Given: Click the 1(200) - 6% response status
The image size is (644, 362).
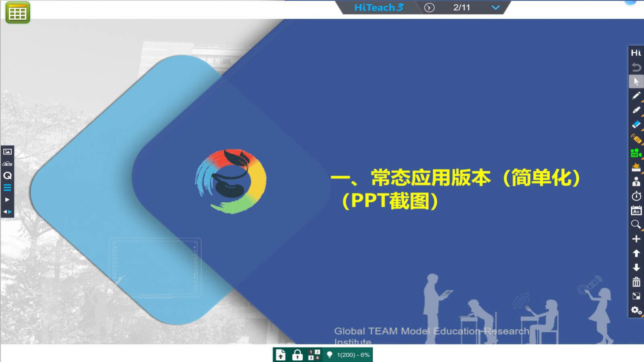Looking at the screenshot, I should [x=353, y=355].
